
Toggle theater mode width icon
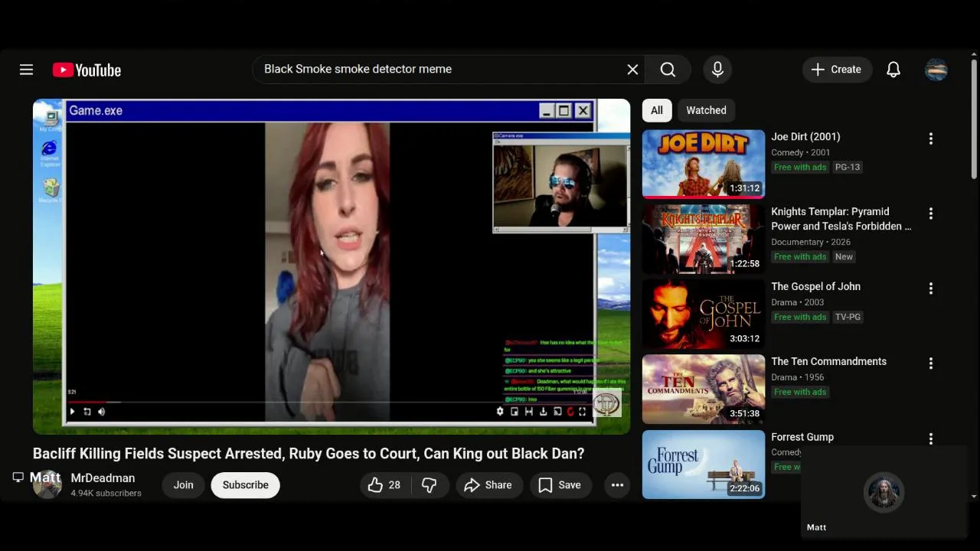(528, 412)
